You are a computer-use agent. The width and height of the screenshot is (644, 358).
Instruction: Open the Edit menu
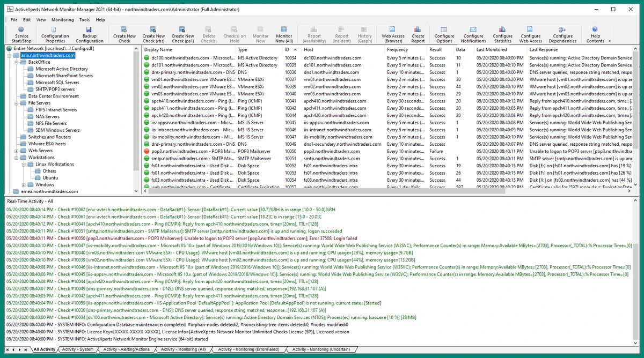26,20
